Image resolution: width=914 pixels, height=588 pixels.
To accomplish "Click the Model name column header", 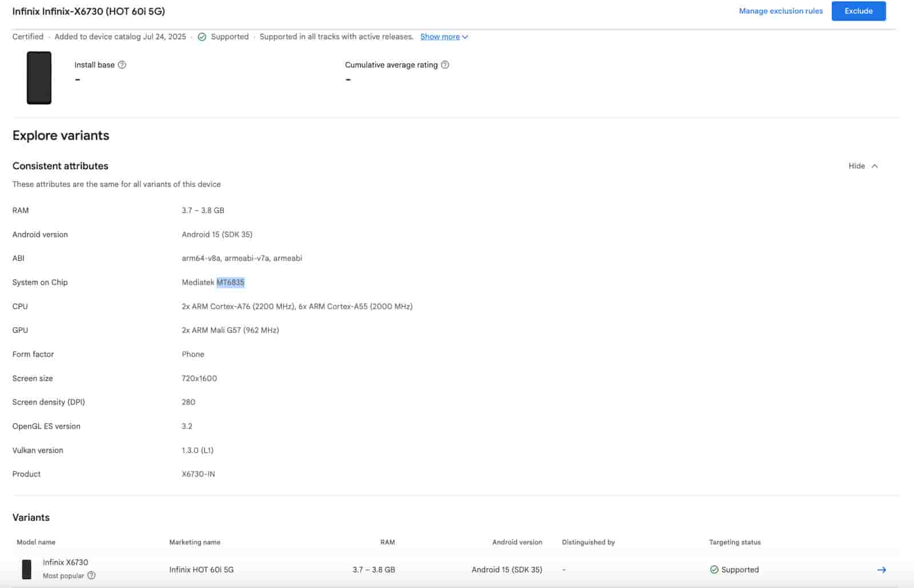I will [36, 542].
